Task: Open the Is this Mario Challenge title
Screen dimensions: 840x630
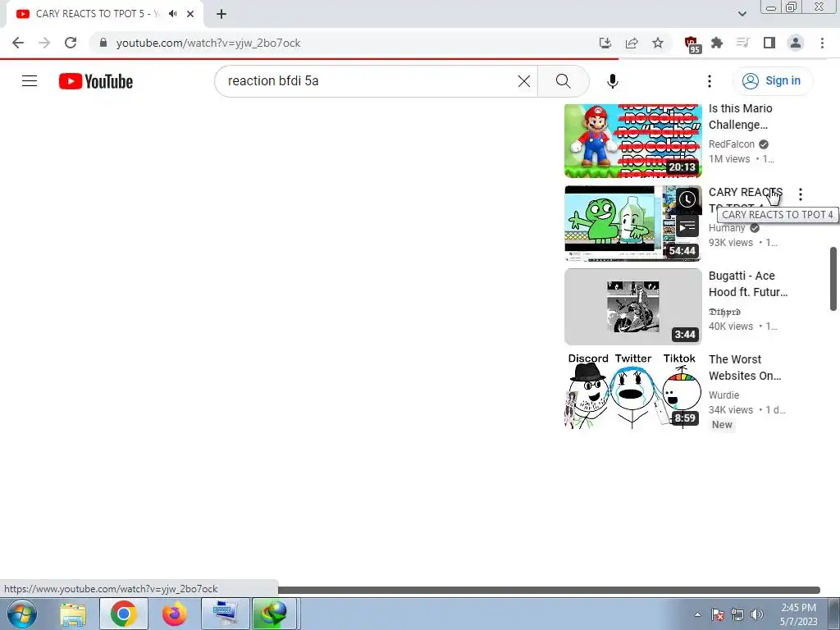Action: (741, 116)
